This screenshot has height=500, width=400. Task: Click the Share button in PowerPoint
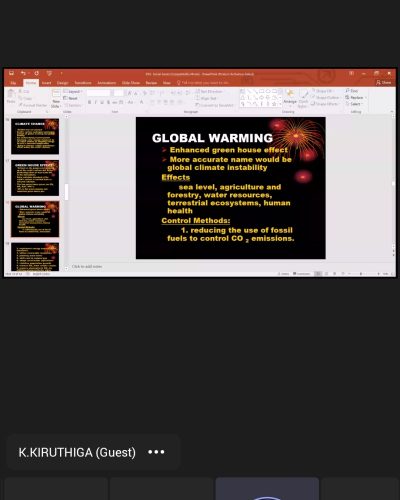[384, 82]
